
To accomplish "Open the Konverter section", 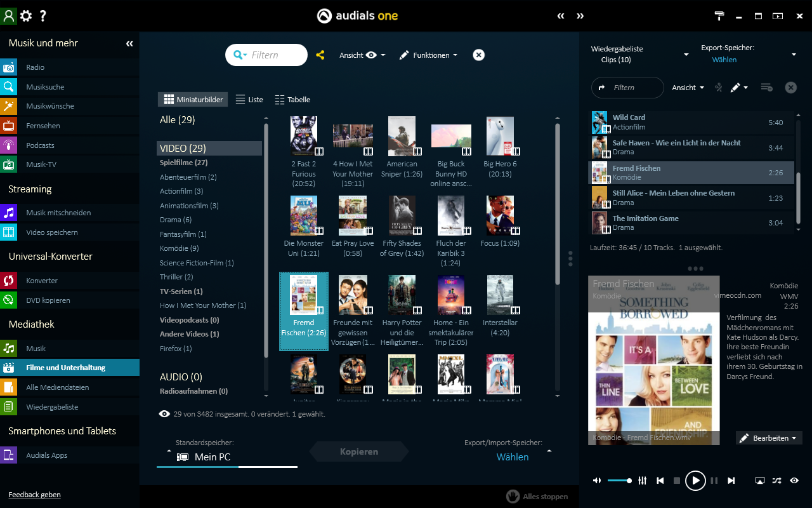I will pos(70,281).
